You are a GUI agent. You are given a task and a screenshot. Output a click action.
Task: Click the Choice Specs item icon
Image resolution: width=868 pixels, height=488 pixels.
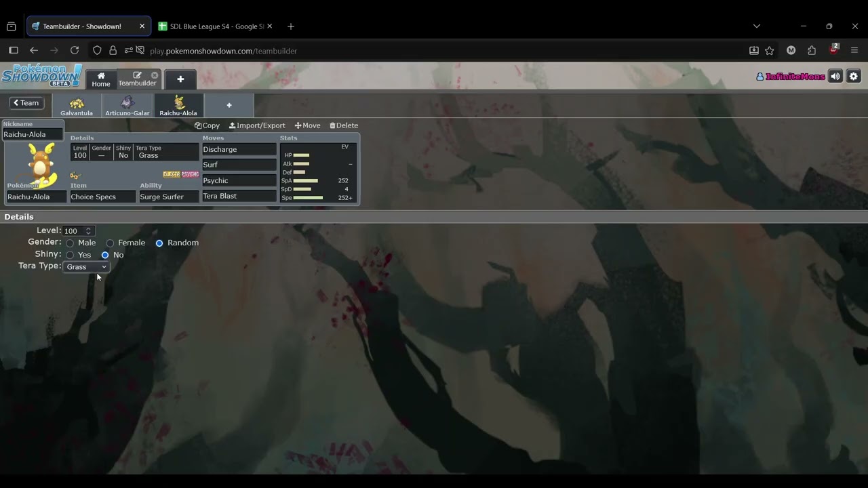click(x=75, y=176)
